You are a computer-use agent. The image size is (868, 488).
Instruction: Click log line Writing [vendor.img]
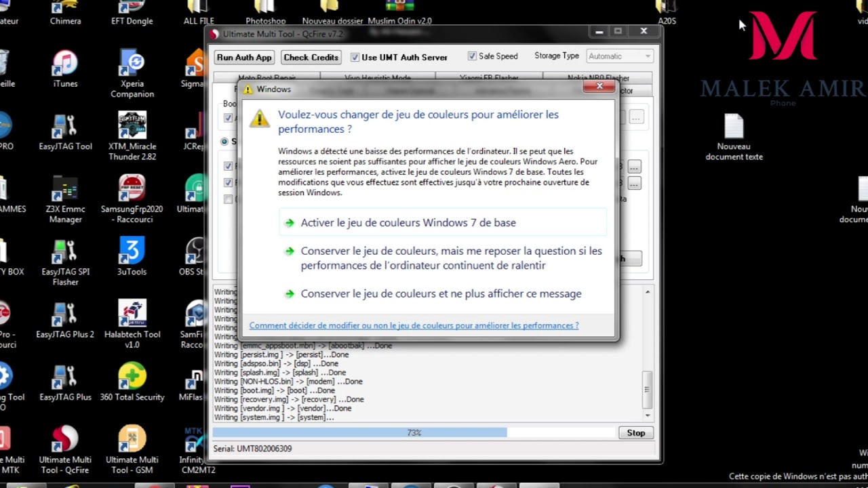pos(283,409)
